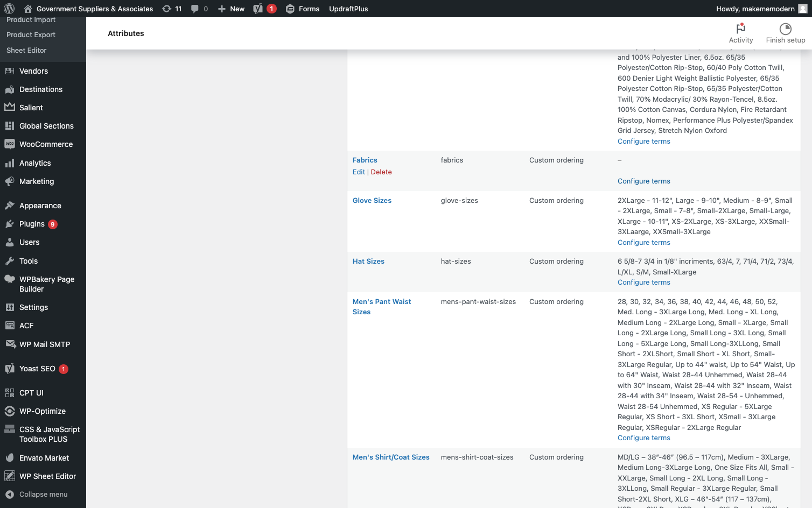Click the site home icon

[28, 9]
